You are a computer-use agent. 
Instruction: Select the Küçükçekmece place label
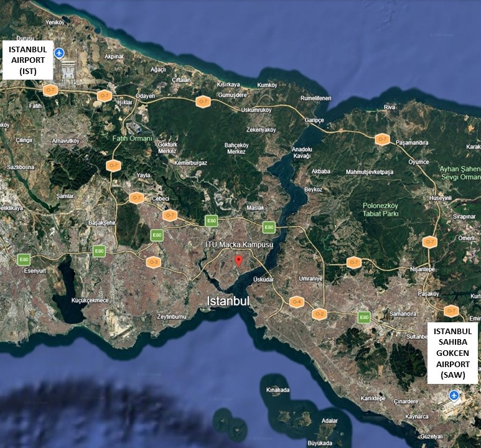point(90,300)
